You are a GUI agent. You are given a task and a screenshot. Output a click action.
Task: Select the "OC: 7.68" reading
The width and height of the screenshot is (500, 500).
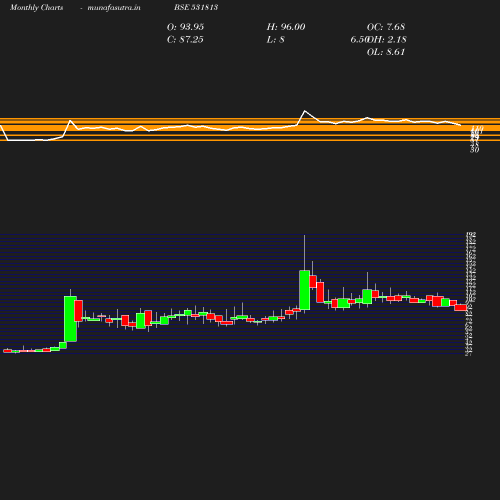click(386, 27)
